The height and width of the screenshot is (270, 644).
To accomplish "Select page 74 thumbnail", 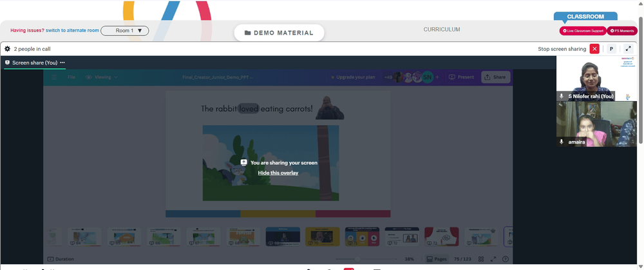I will point(481,236).
